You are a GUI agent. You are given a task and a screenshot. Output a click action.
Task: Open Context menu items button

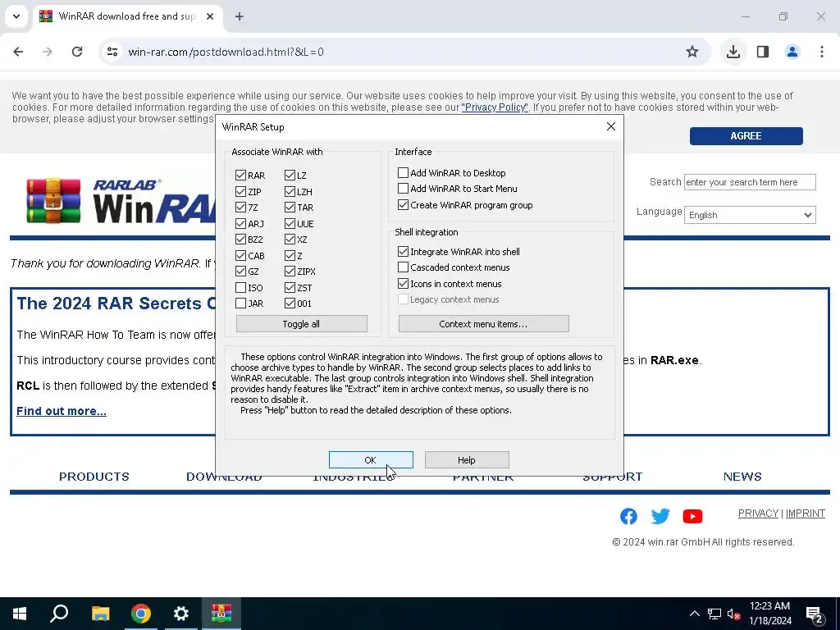pyautogui.click(x=484, y=323)
